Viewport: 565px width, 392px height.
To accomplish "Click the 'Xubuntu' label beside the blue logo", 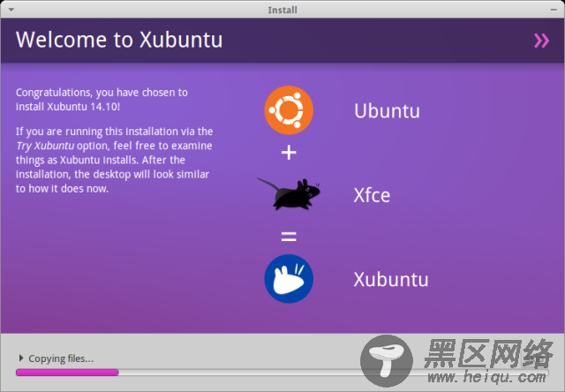I will point(391,280).
